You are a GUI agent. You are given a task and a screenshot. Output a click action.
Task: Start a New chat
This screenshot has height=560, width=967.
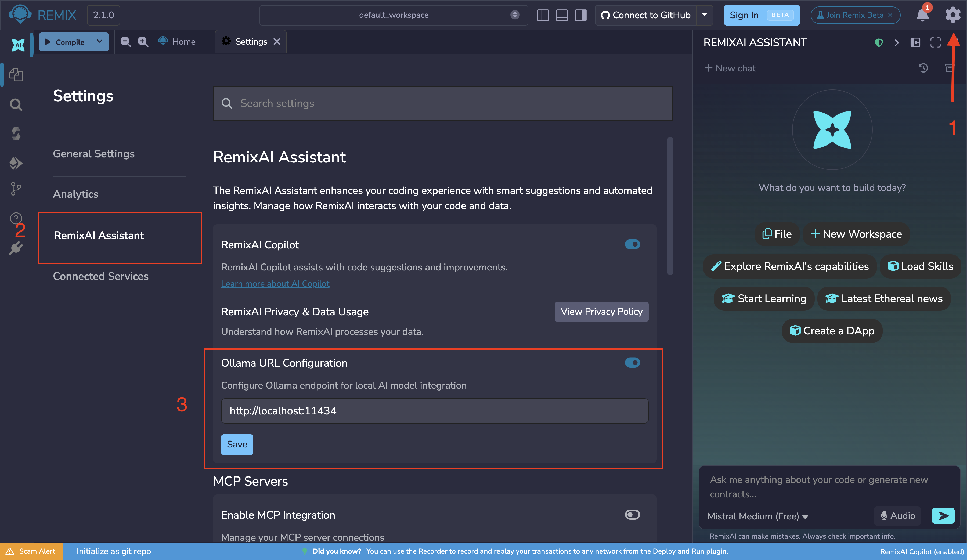click(x=730, y=68)
